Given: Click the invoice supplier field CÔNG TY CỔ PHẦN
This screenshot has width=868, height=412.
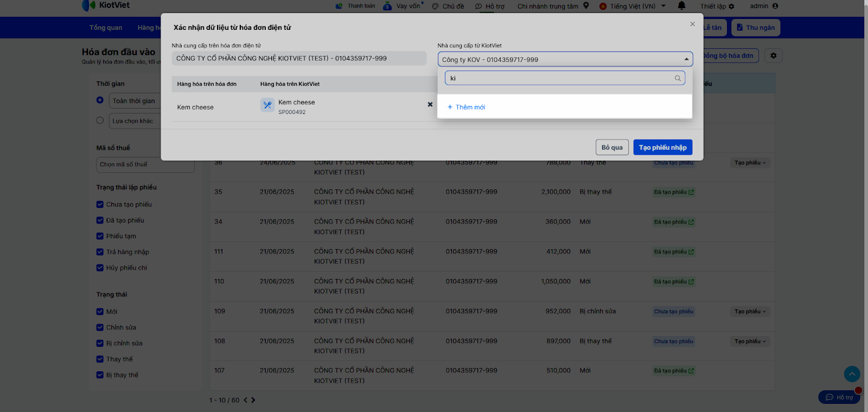Looking at the screenshot, I should (299, 59).
